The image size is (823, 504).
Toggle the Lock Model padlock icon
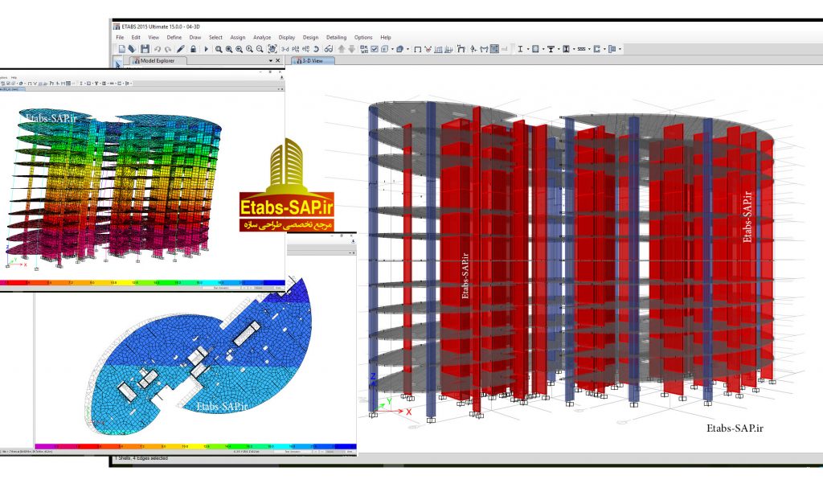coord(192,49)
